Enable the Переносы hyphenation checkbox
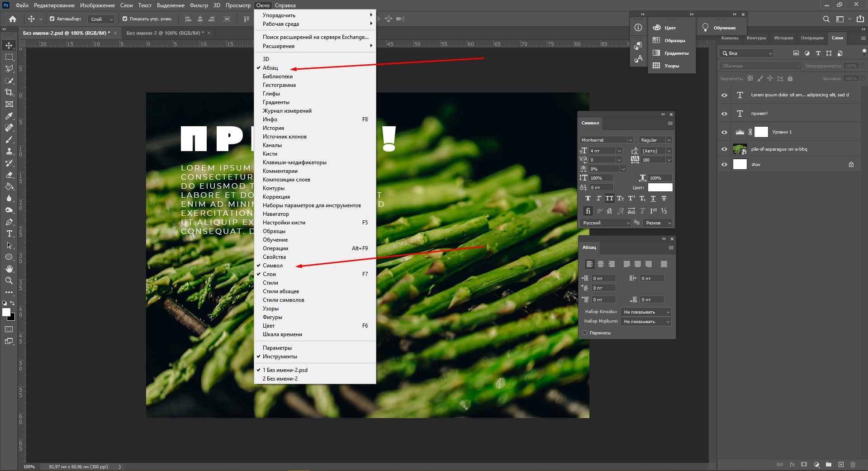 tap(585, 333)
